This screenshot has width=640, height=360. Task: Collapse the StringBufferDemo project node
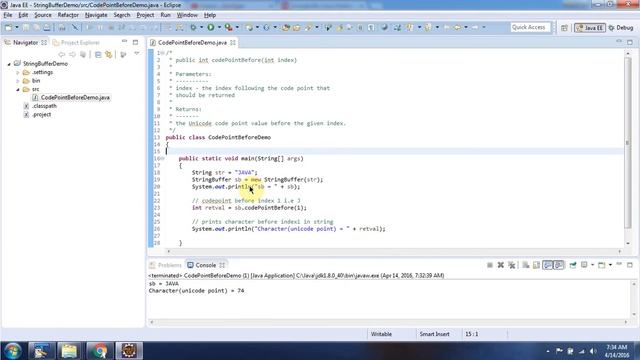[x=9, y=64]
